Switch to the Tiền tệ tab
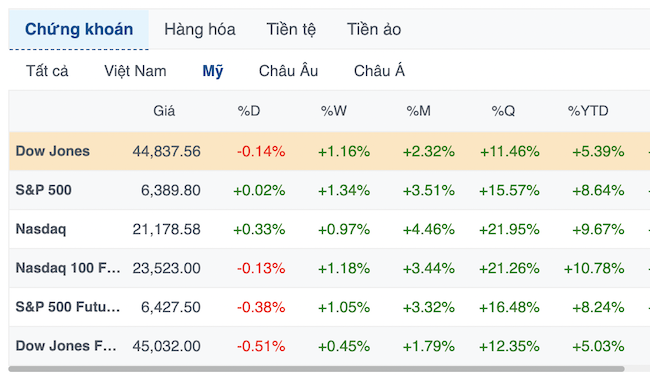 (x=291, y=29)
